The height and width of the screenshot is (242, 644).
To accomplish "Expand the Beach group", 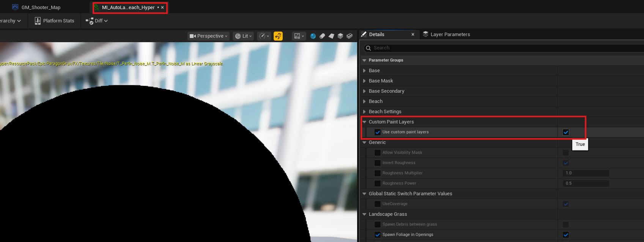I will tap(364, 101).
